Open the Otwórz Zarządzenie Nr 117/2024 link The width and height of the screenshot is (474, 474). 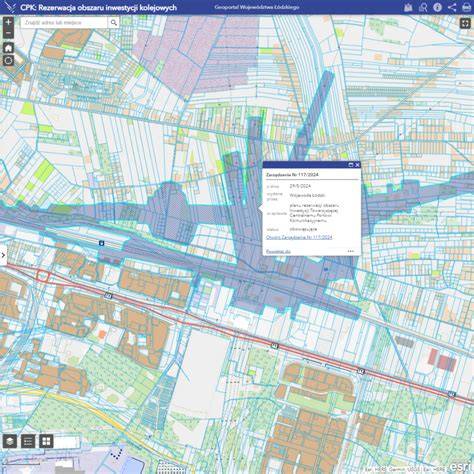[x=299, y=237]
